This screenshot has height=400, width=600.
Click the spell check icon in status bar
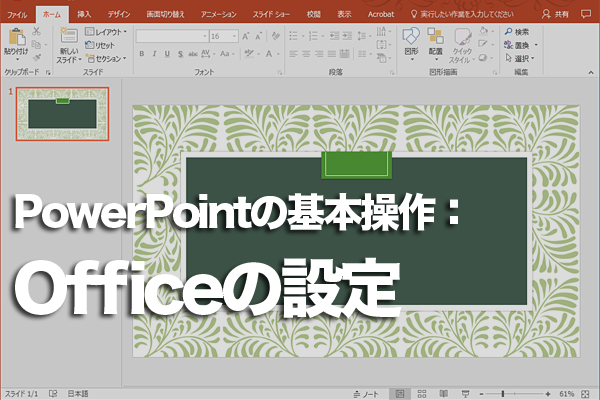pyautogui.click(x=53, y=393)
